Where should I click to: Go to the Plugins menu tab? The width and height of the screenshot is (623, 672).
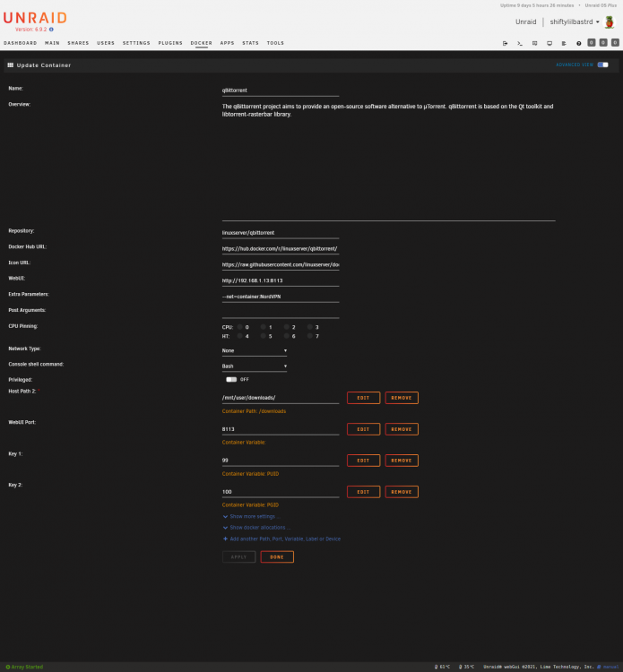[170, 43]
